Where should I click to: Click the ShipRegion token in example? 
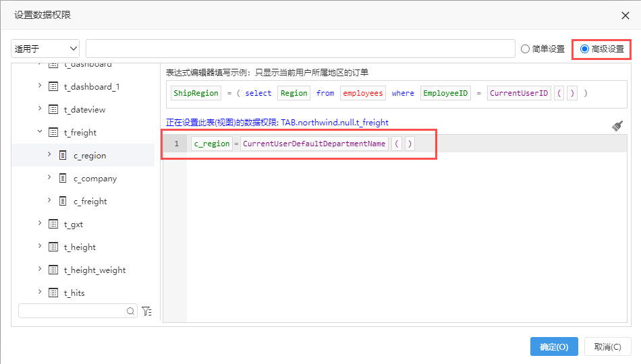coord(196,93)
